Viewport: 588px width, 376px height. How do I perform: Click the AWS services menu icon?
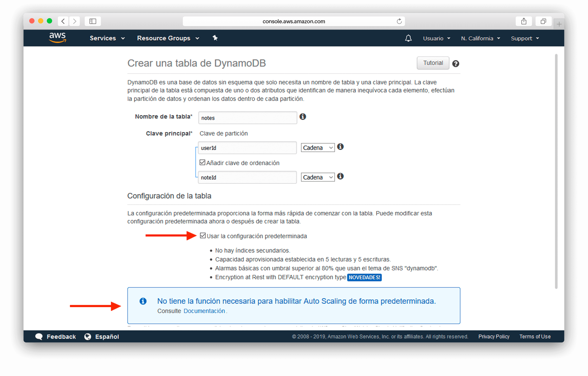point(106,38)
